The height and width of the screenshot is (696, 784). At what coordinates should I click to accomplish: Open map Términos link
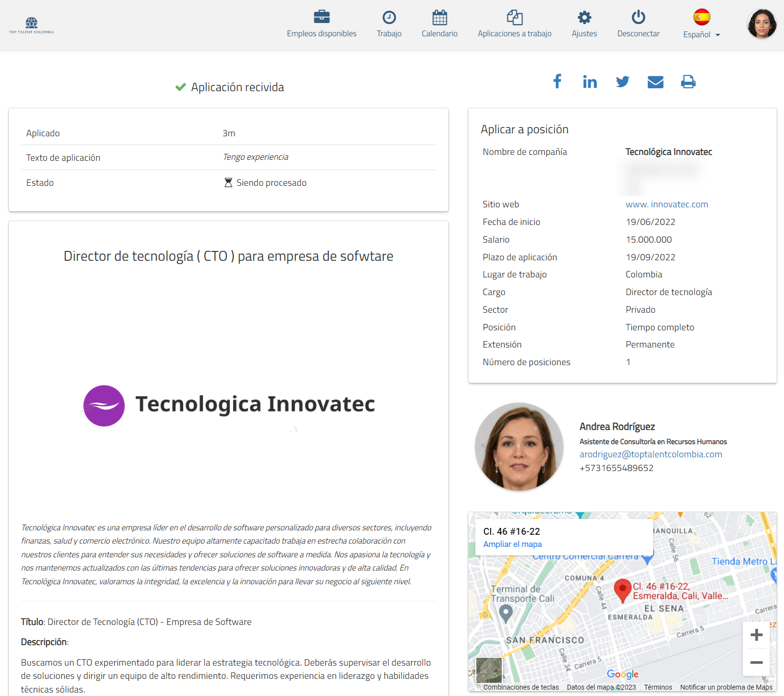(658, 687)
